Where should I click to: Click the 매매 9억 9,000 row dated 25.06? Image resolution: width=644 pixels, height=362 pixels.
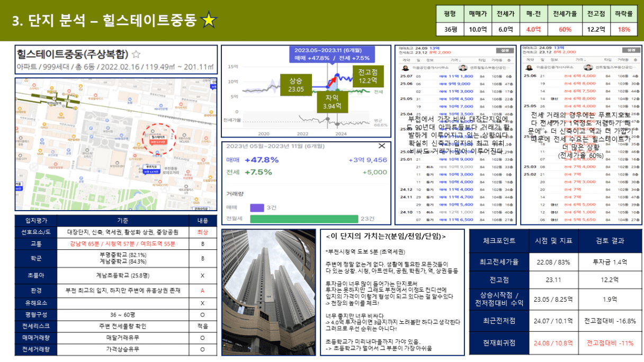click(x=455, y=84)
